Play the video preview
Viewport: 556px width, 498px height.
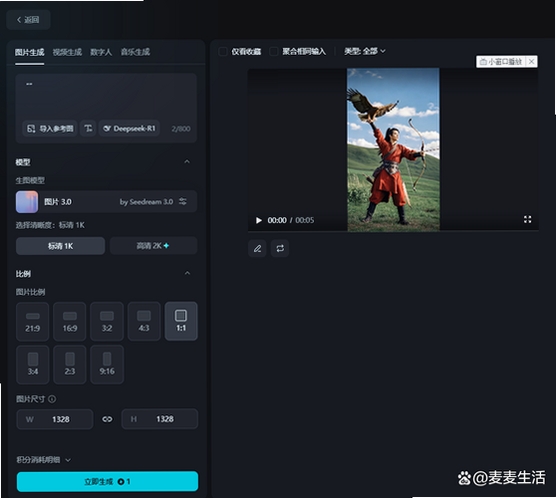tap(259, 220)
